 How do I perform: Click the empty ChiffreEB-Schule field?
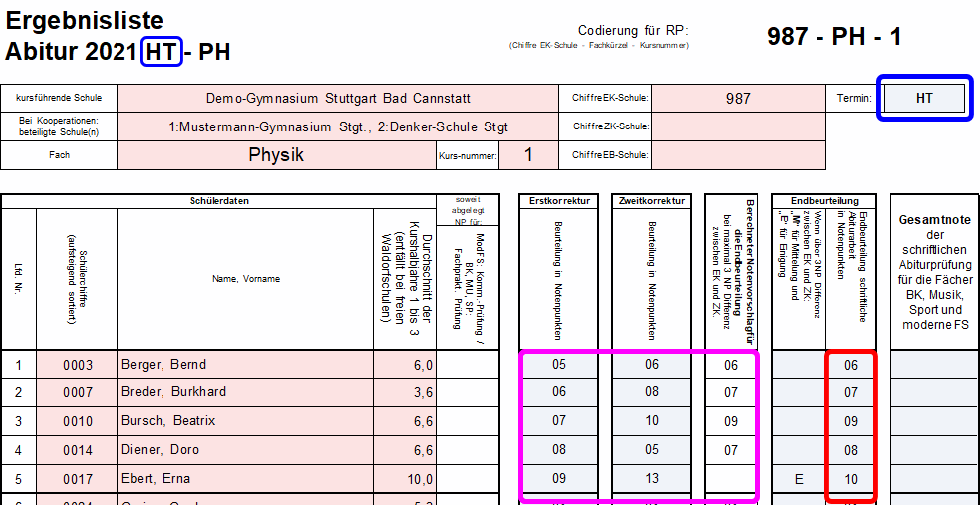coord(738,155)
